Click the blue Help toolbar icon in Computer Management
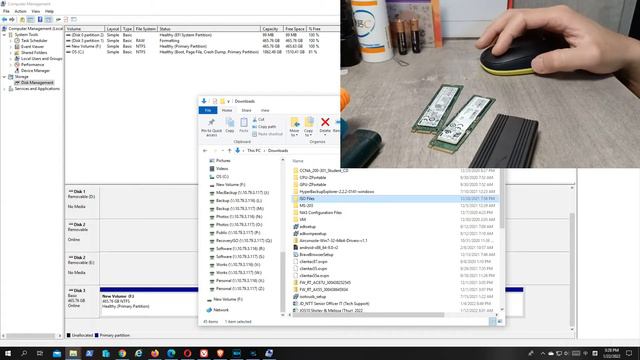Image resolution: width=640 pixels, height=360 pixels. click(x=40, y=20)
